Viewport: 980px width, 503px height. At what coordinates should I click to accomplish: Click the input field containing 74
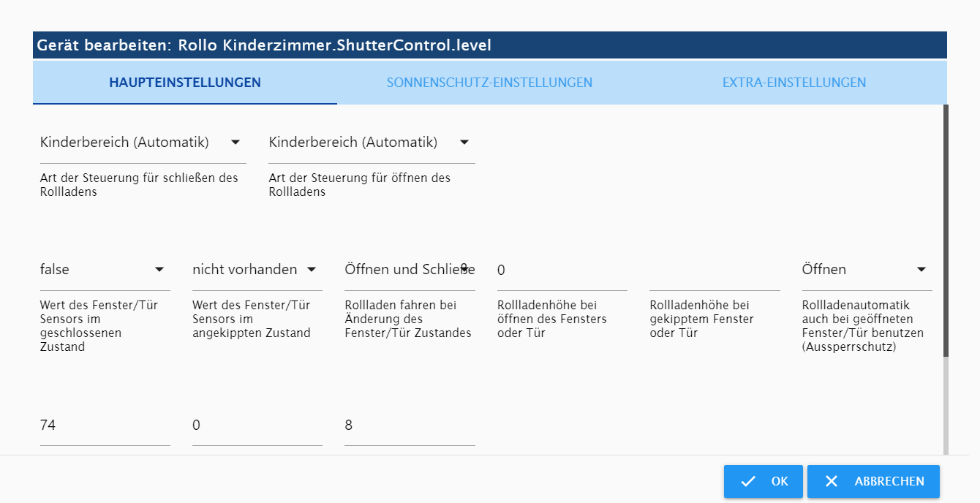(x=105, y=426)
